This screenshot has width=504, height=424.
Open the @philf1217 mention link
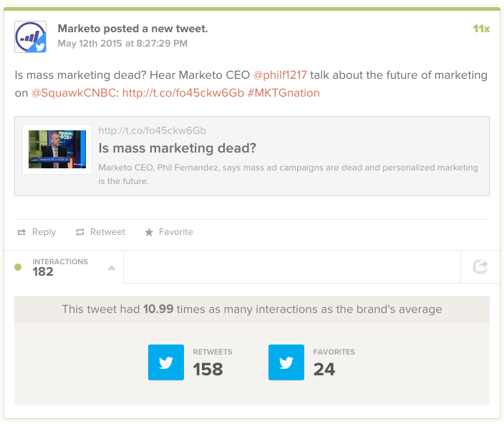click(x=280, y=75)
